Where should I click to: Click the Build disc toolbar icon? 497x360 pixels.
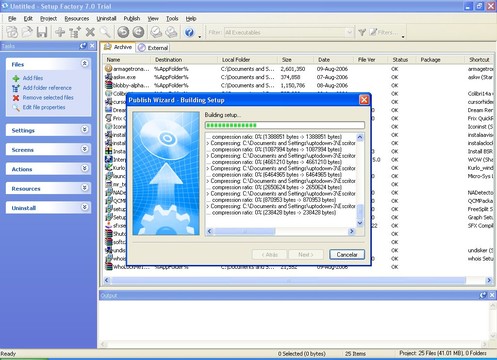click(x=156, y=32)
